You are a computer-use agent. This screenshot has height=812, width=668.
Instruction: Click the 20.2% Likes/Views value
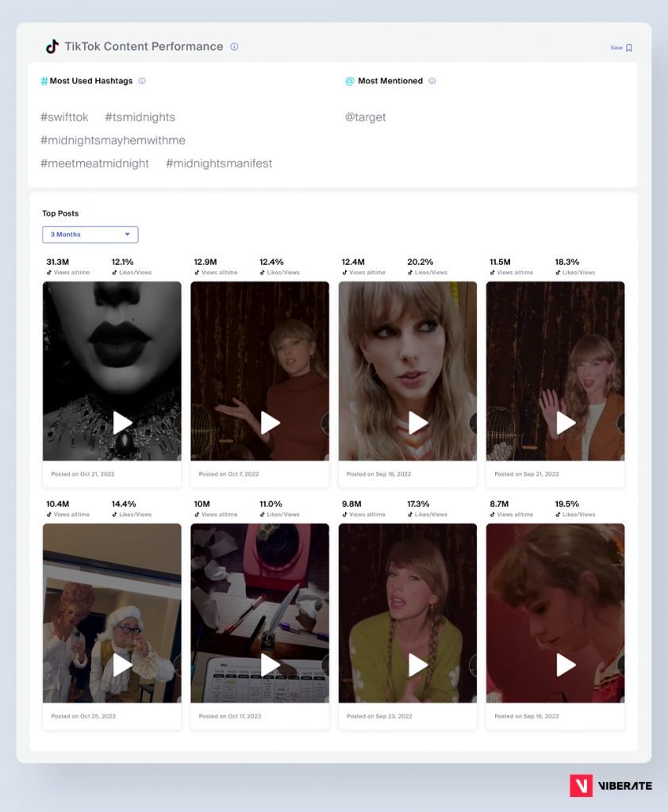pos(420,262)
